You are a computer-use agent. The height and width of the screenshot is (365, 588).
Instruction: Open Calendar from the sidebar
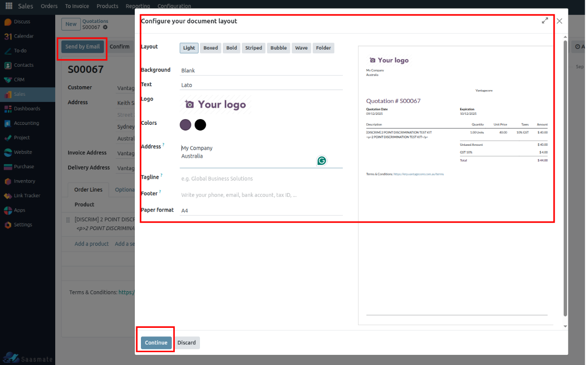(x=8, y=36)
